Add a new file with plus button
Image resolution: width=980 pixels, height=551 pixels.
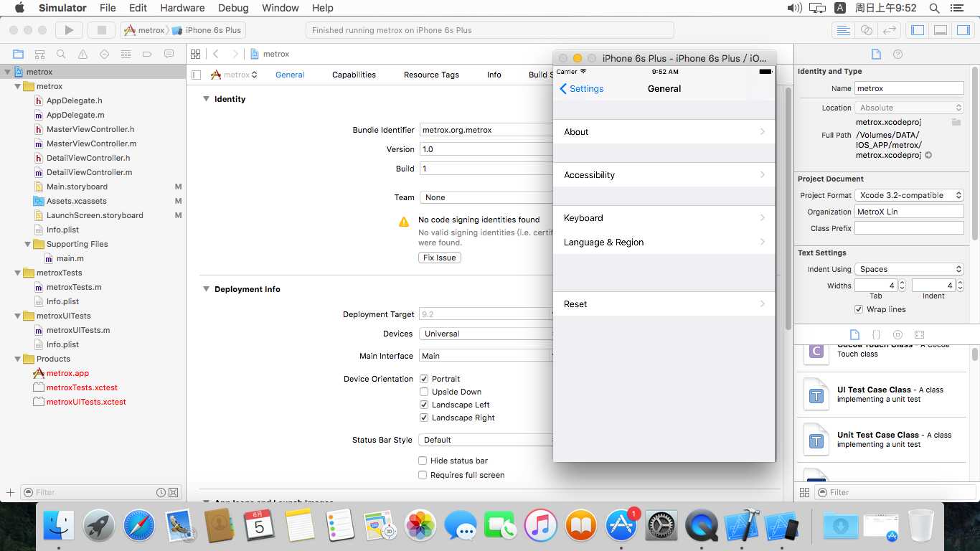tap(10, 492)
